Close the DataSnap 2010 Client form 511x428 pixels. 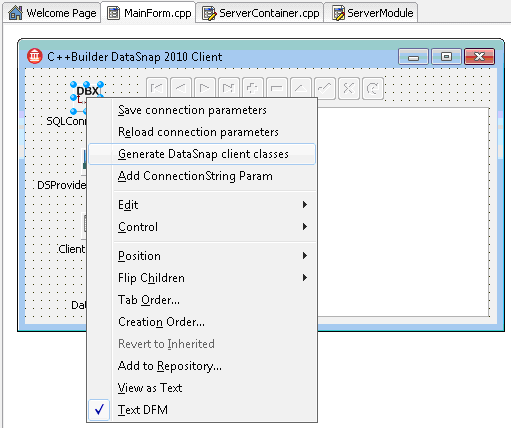coord(479,57)
